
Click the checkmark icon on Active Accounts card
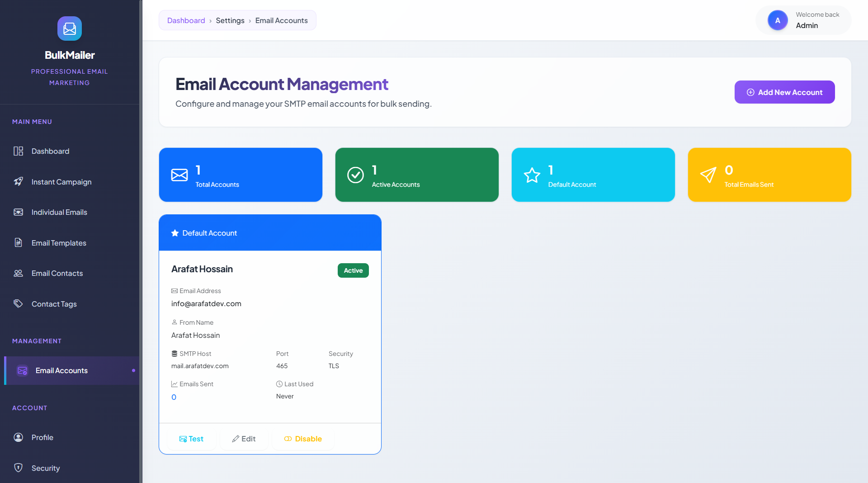(x=355, y=175)
